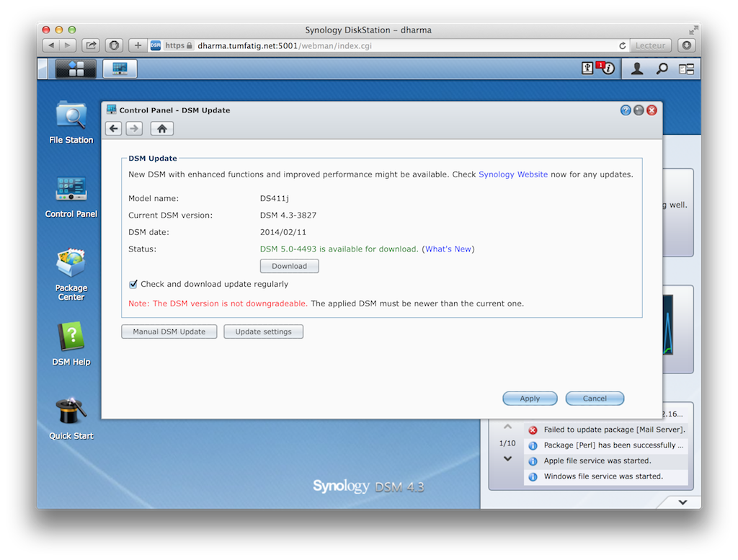Go back in Control Panel
Screen dimensions: 738x560
point(113,128)
